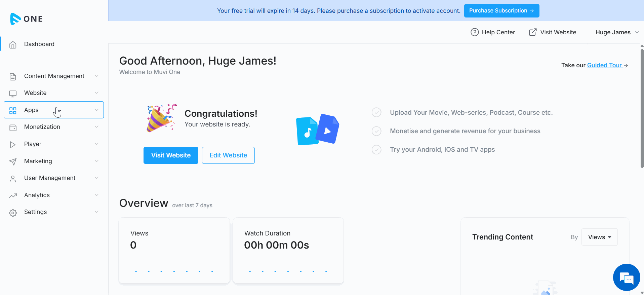The height and width of the screenshot is (295, 644).
Task: Click the Views overview card
Action: tap(174, 251)
